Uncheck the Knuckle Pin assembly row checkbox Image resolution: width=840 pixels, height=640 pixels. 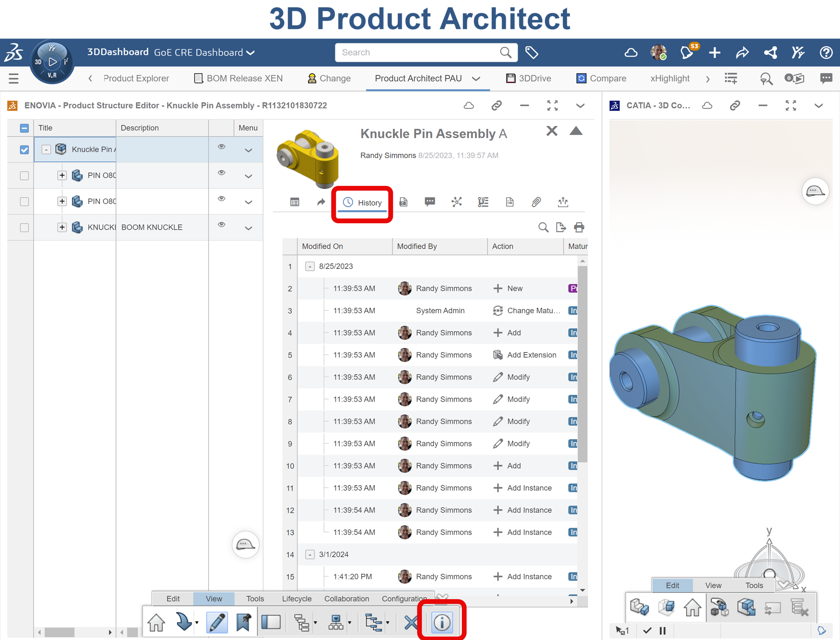click(x=24, y=149)
